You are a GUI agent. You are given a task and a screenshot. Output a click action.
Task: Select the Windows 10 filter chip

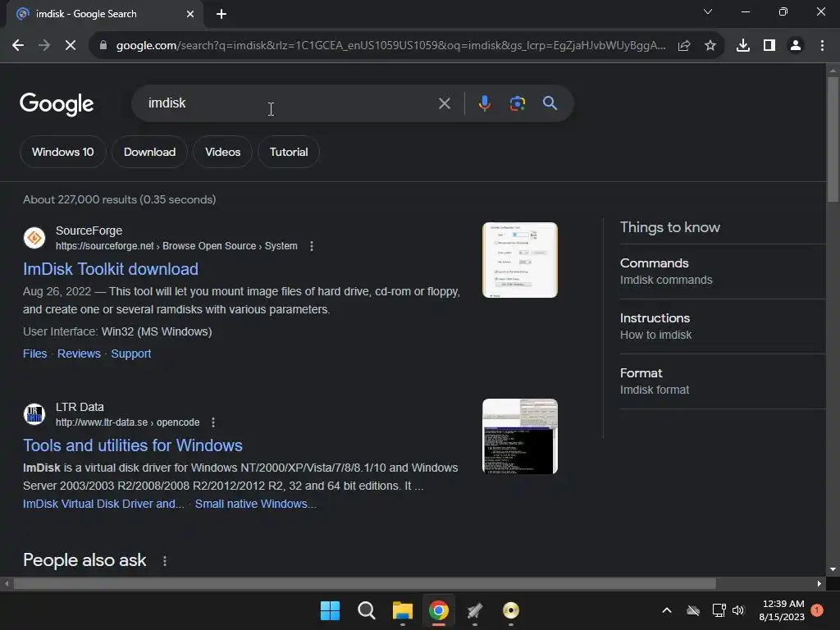[62, 152]
